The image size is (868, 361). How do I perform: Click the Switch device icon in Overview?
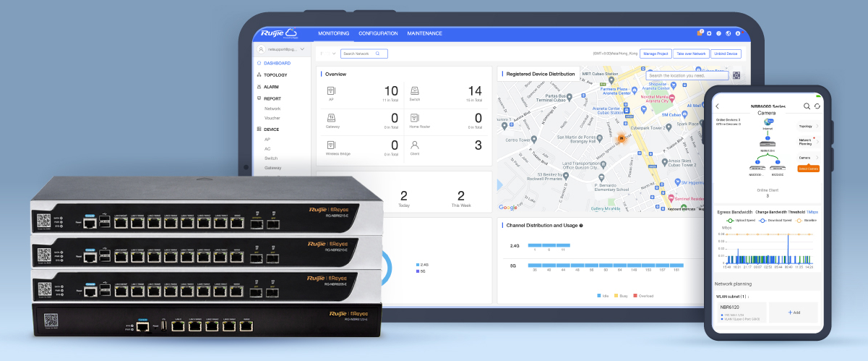point(415,90)
